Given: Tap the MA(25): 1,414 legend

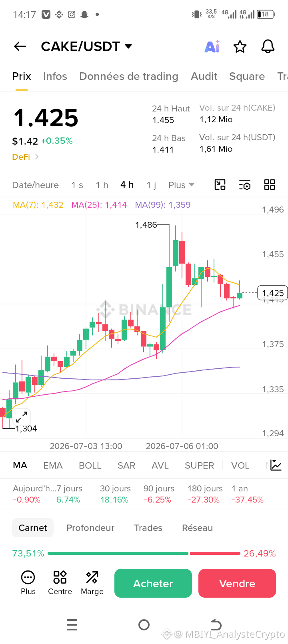Looking at the screenshot, I should click(x=99, y=205).
